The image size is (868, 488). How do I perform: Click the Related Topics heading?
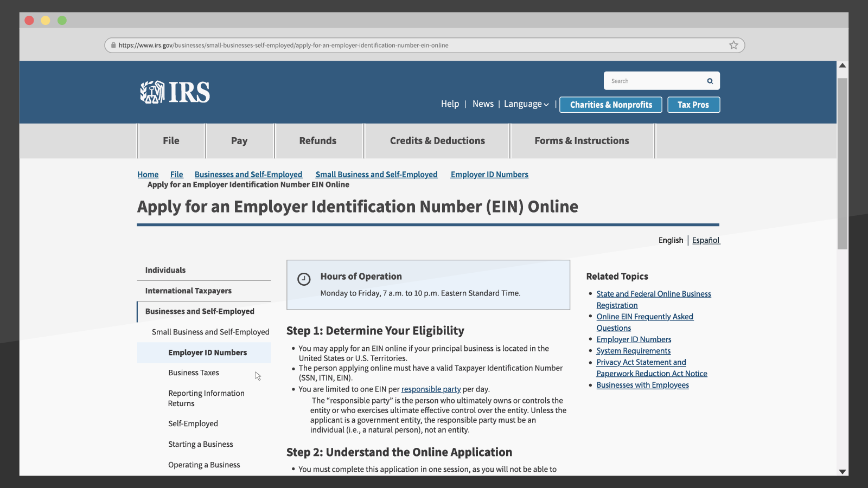point(617,277)
